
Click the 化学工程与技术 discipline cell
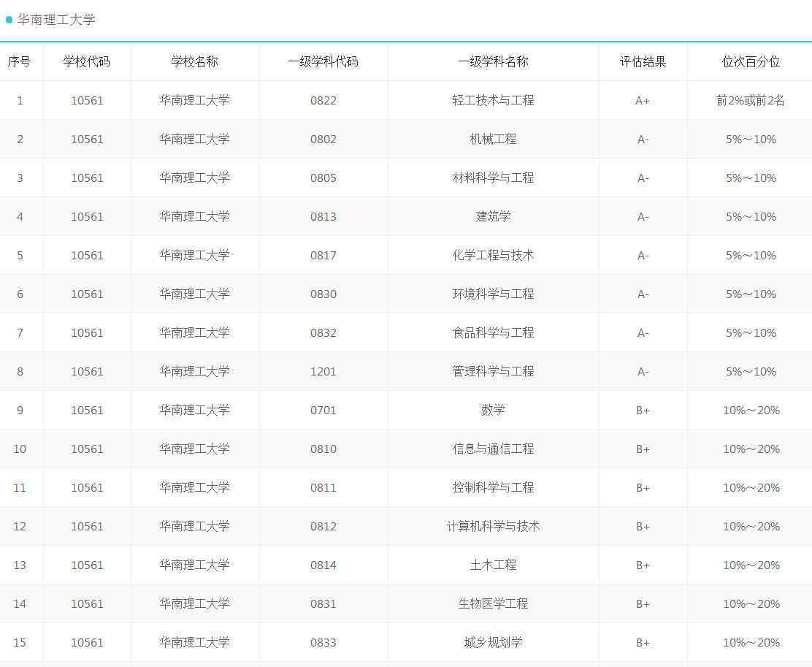click(493, 255)
